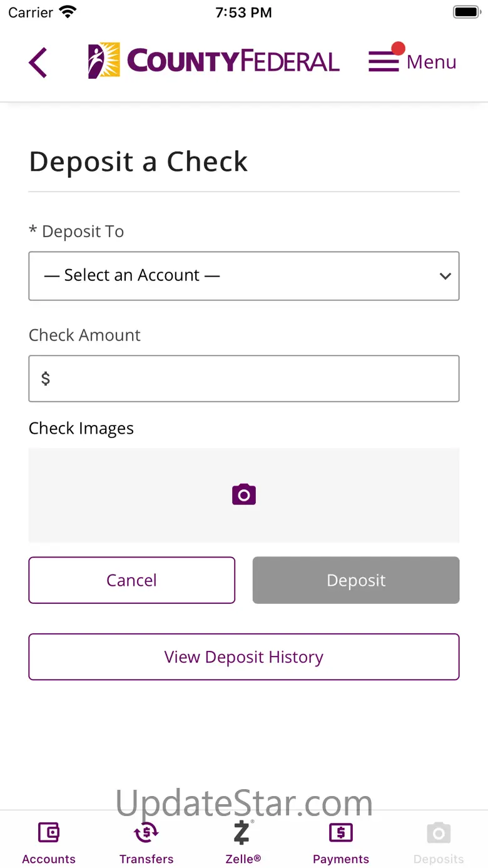The width and height of the screenshot is (488, 868).
Task: Click the Check Amount input field
Action: 244,379
